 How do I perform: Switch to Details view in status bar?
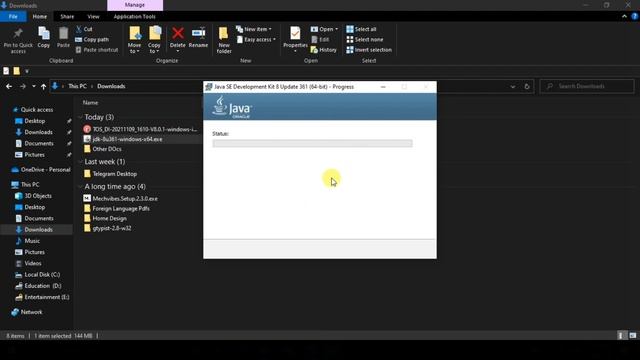(621, 336)
